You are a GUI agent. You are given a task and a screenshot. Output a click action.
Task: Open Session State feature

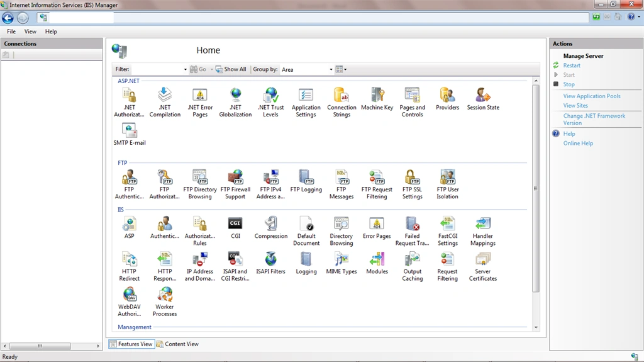coord(483,99)
